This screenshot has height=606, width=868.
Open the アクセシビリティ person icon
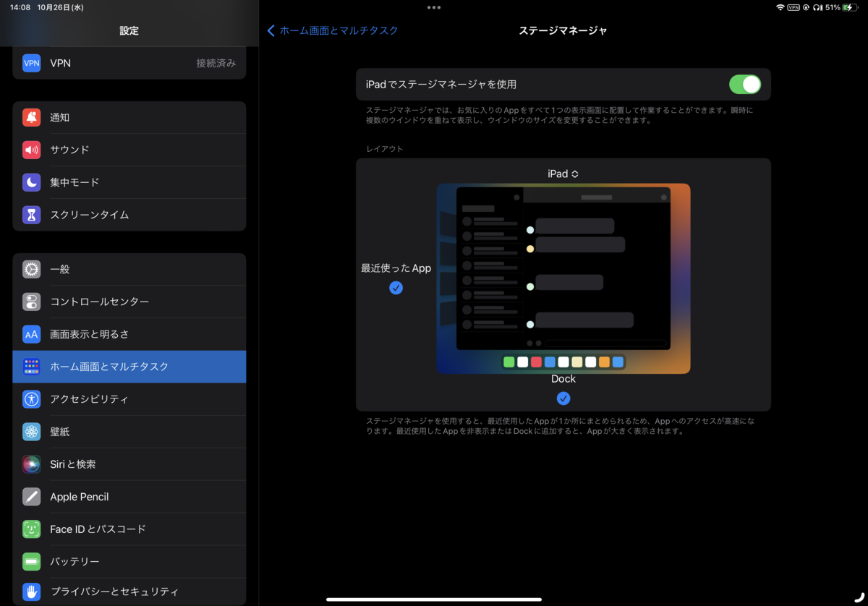[31, 399]
